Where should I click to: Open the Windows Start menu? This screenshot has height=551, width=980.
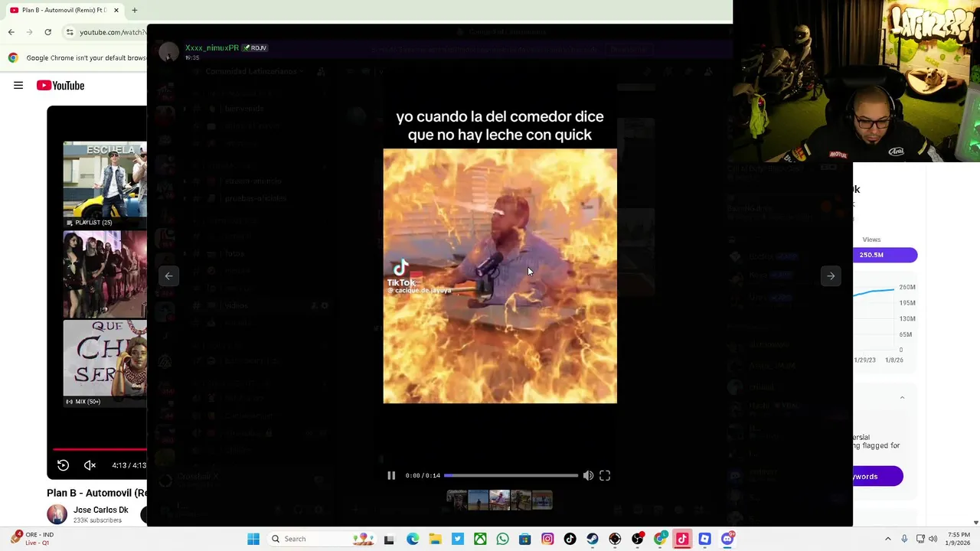(253, 539)
